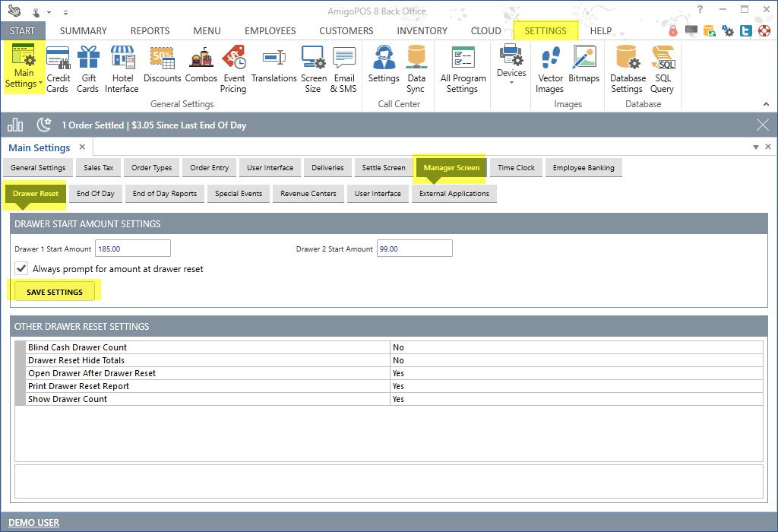Image resolution: width=778 pixels, height=532 pixels.
Task: Switch to the REPORTS ribbon tab
Action: point(150,31)
